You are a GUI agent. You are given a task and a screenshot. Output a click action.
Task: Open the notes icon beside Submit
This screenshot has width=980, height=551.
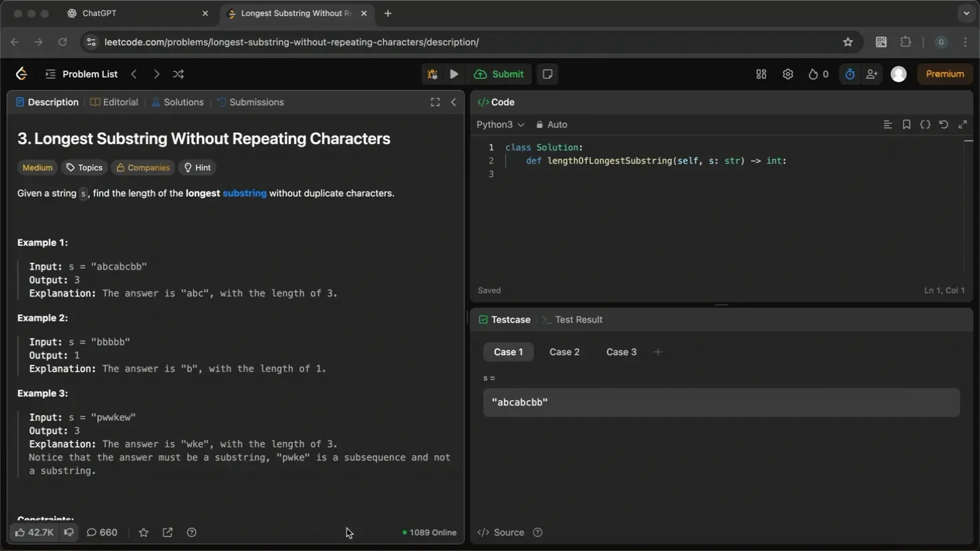(547, 74)
